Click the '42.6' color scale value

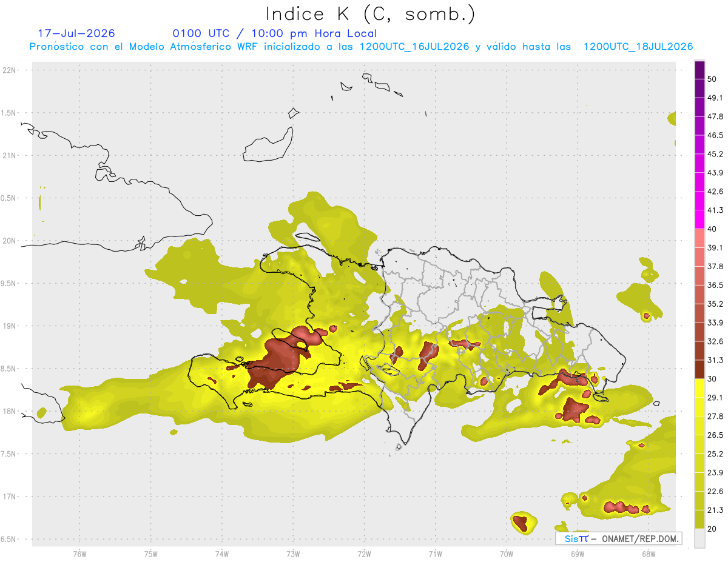(x=715, y=192)
